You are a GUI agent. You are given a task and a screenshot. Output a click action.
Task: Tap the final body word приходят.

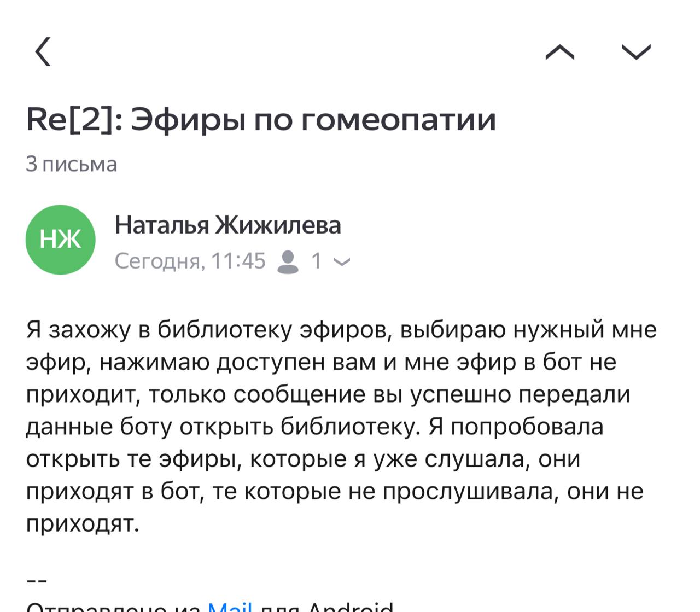coord(83,523)
